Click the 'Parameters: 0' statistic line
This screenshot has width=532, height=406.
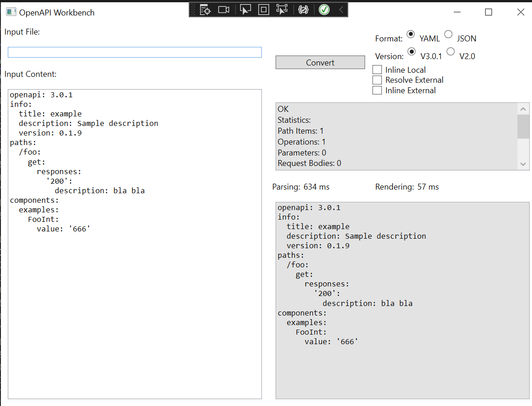pos(302,153)
